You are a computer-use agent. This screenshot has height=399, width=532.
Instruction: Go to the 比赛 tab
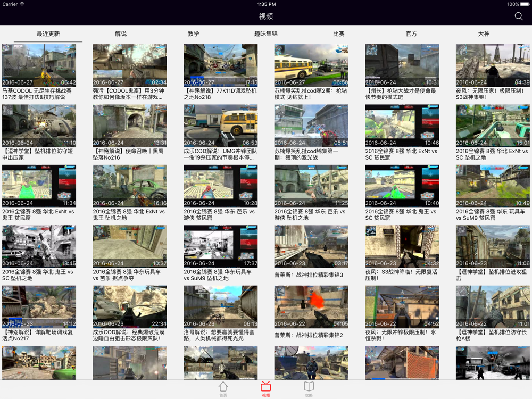pos(338,34)
